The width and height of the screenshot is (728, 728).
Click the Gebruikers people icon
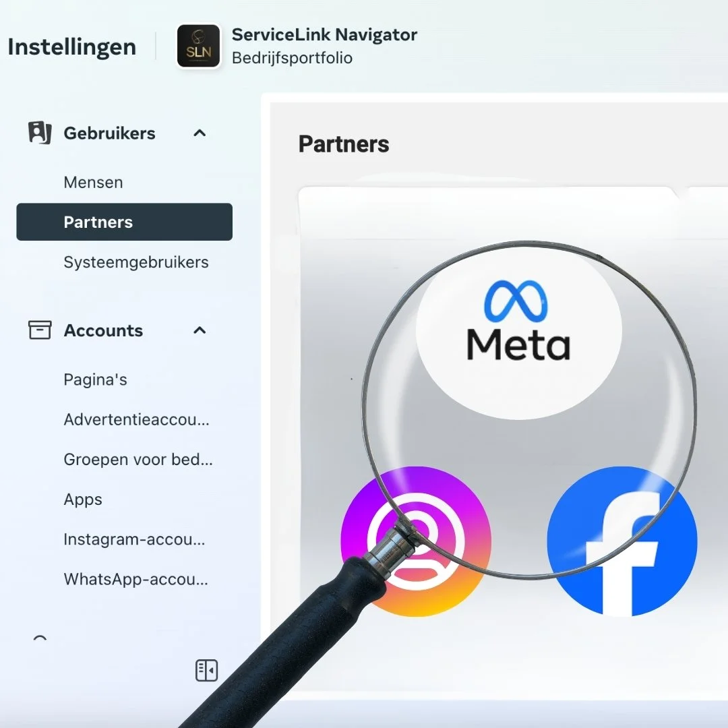point(40,133)
